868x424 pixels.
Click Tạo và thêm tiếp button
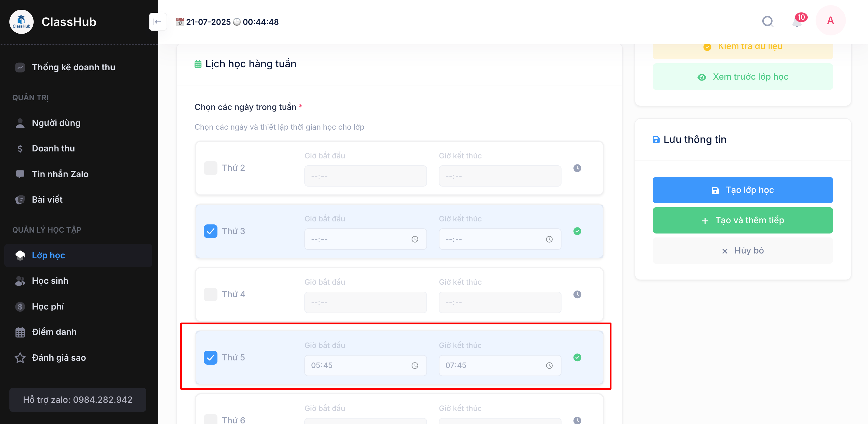click(742, 220)
